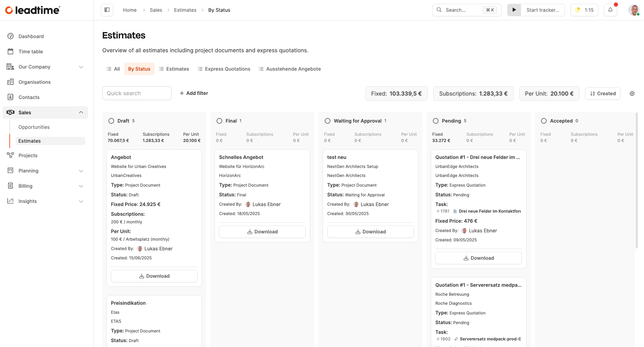
Task: Go to Sales breadcrumb
Action: [x=156, y=10]
